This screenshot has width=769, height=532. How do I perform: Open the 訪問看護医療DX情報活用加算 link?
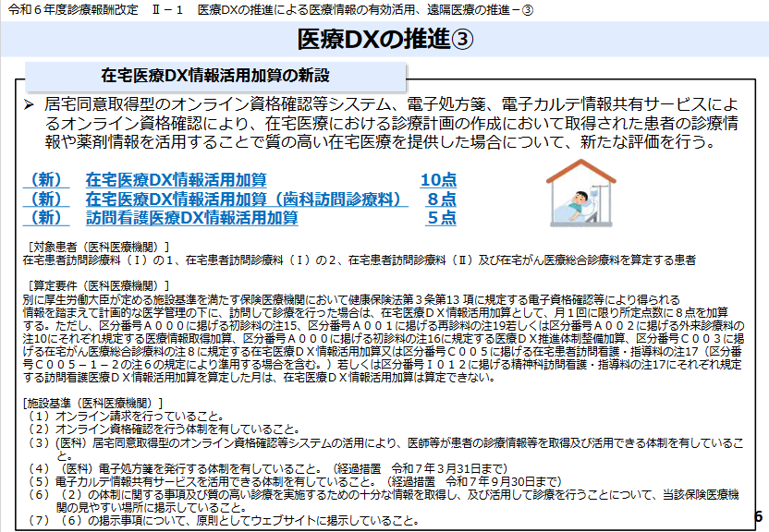pos(192,218)
